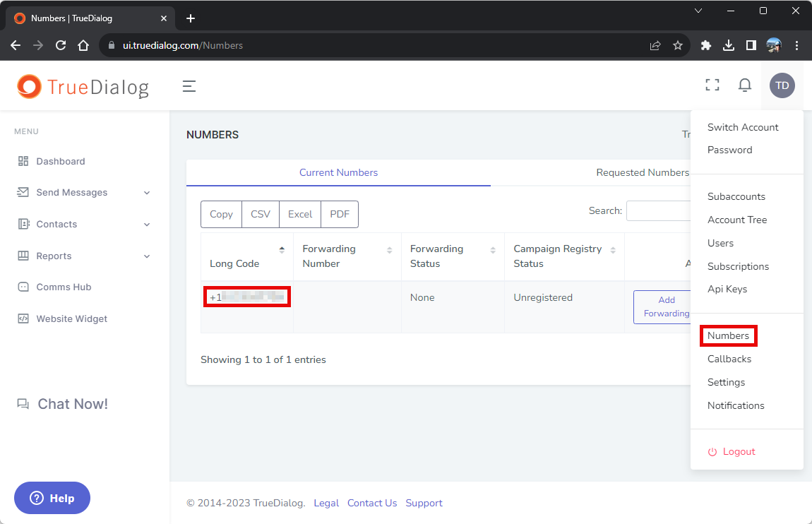Toggle the browser side panel
Image resolution: width=812 pixels, height=524 pixels.
pos(751,46)
